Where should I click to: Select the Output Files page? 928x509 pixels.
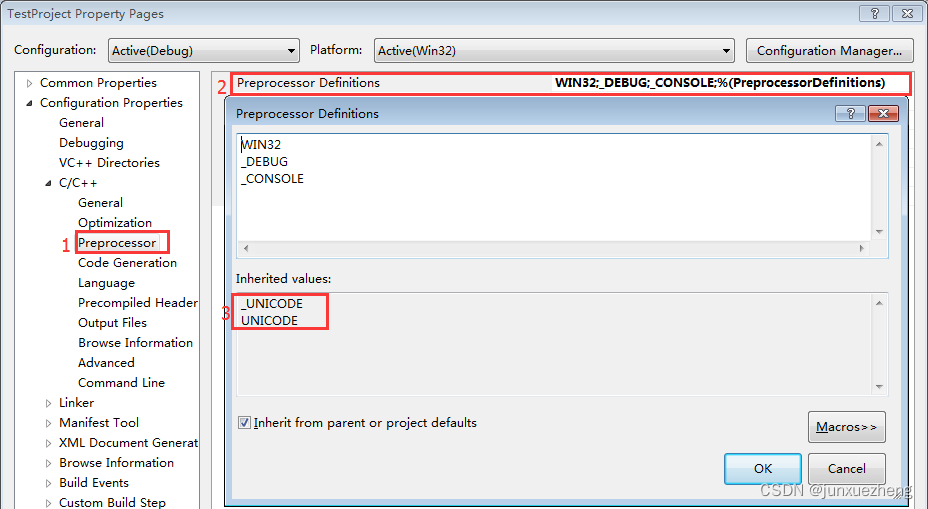click(112, 323)
